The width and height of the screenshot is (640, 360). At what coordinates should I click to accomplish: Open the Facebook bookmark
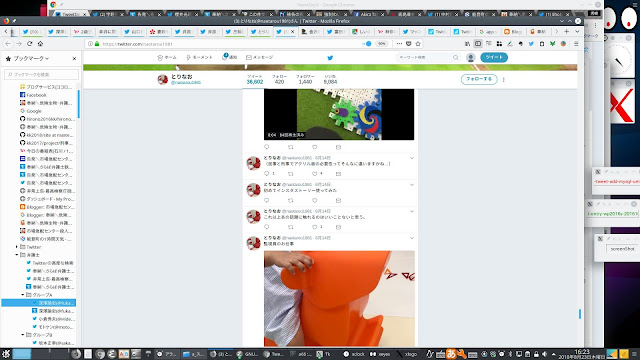tap(37, 95)
